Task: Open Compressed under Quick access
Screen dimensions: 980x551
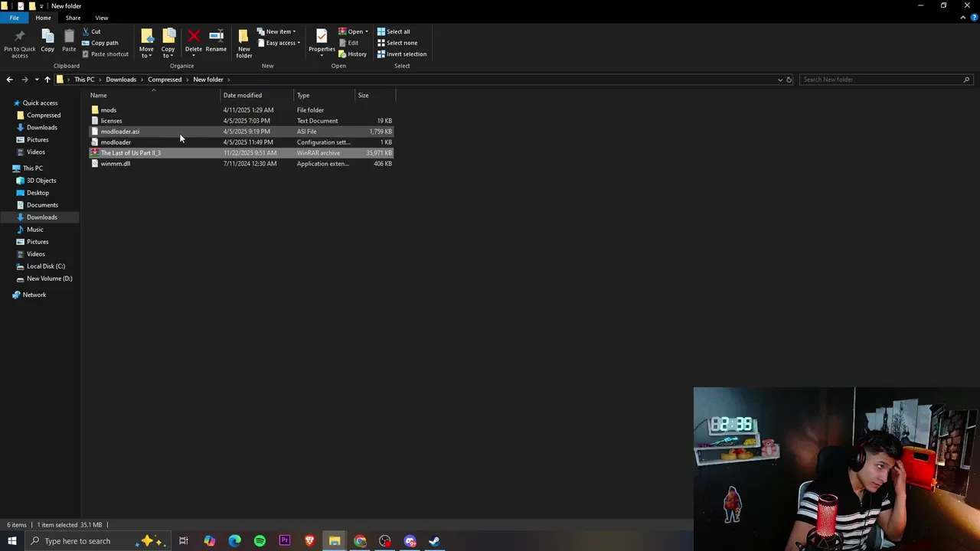Action: point(44,116)
